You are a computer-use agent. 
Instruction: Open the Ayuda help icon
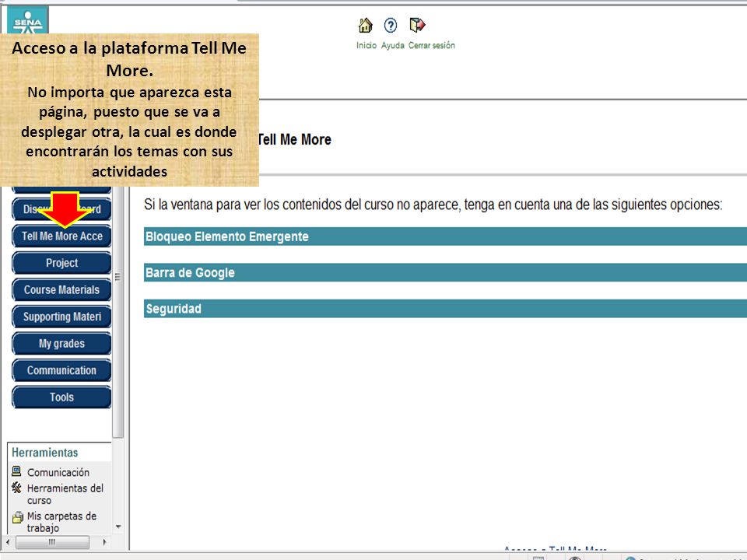(x=391, y=25)
